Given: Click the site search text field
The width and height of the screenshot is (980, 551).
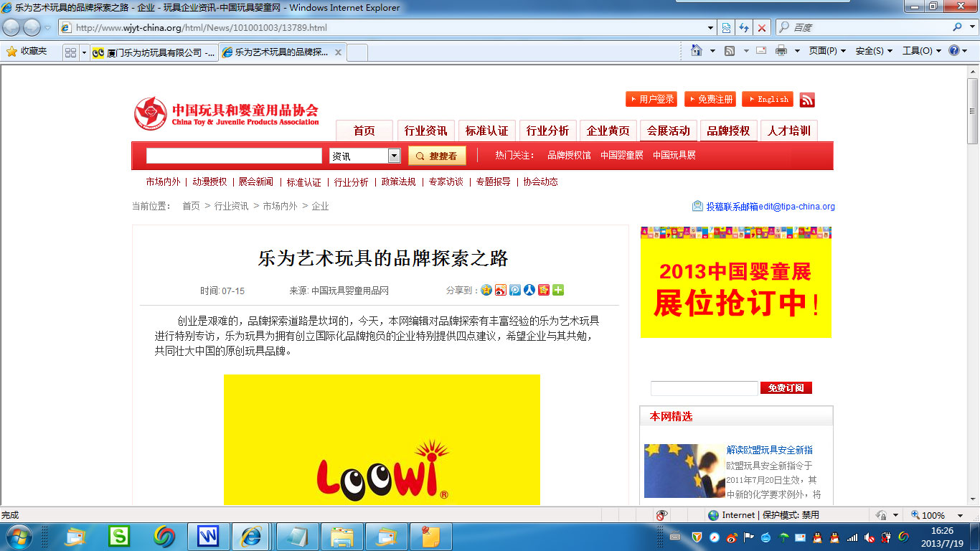Looking at the screenshot, I should (234, 156).
